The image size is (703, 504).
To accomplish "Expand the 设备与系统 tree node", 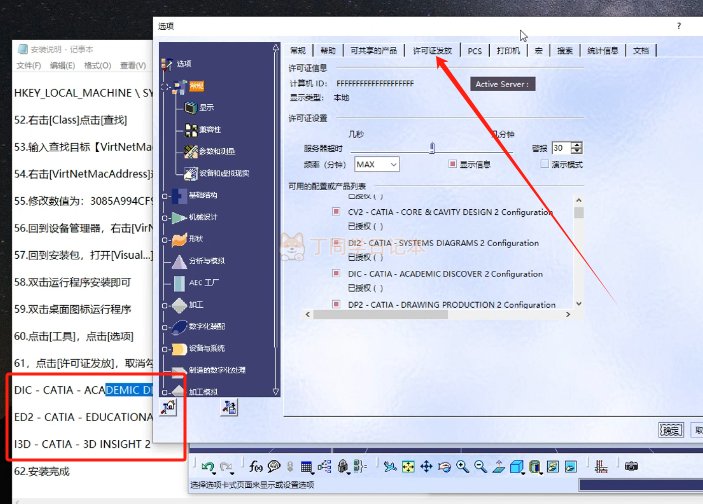I will pyautogui.click(x=165, y=349).
